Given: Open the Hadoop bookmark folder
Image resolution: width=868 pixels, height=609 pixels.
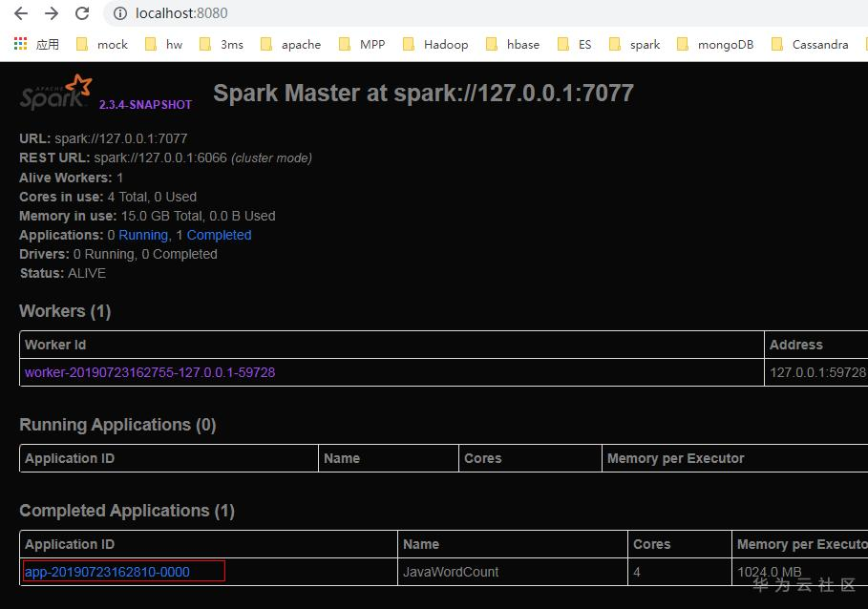Looking at the screenshot, I should pos(435,44).
